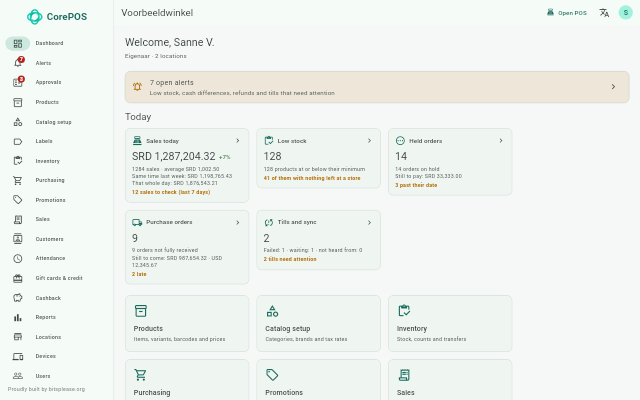640x400 pixels.
Task: Click '2 late' purchase orders warning
Action: coord(139,274)
